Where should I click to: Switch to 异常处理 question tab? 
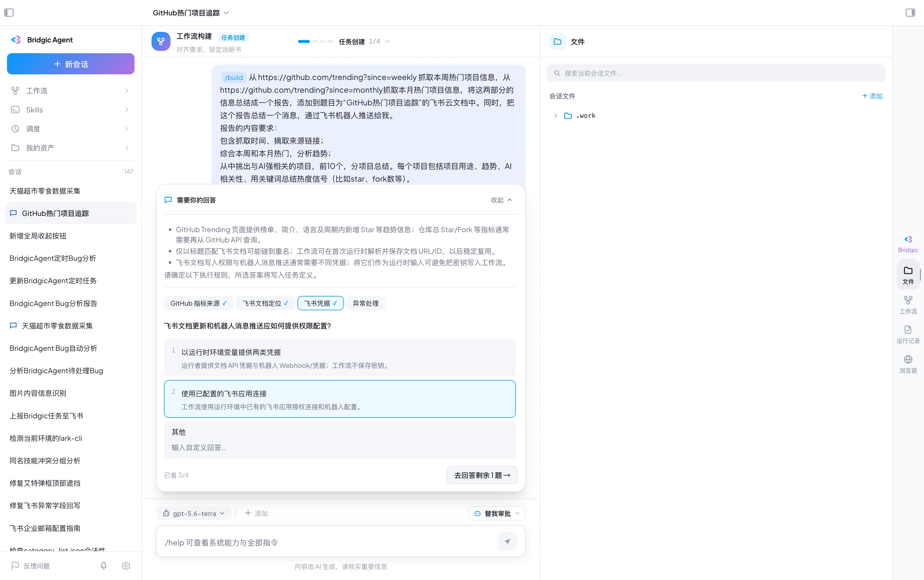[x=365, y=303]
